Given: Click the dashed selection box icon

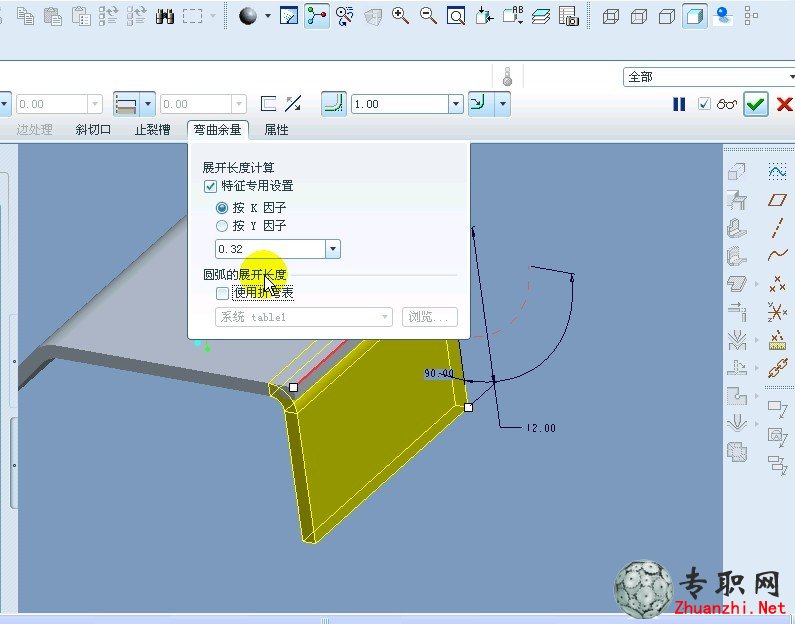Looking at the screenshot, I should 193,16.
